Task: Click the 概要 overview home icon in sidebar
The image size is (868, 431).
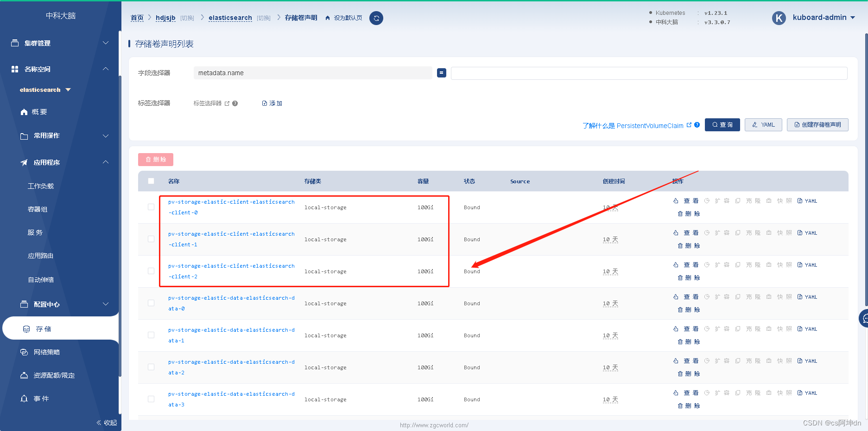Action: (24, 112)
